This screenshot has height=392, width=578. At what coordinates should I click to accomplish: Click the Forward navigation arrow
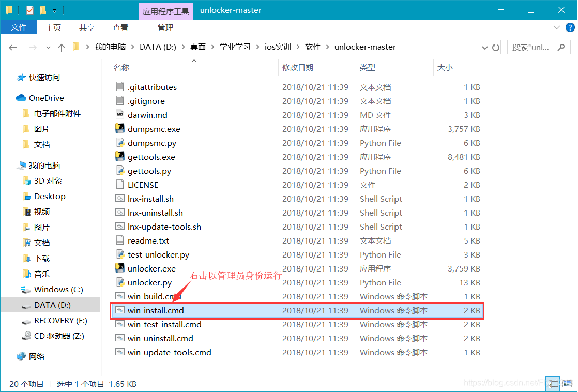click(33, 48)
